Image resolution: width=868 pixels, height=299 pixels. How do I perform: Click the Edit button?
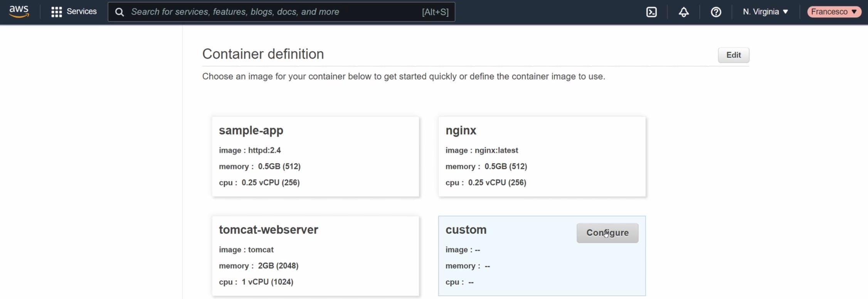click(733, 55)
